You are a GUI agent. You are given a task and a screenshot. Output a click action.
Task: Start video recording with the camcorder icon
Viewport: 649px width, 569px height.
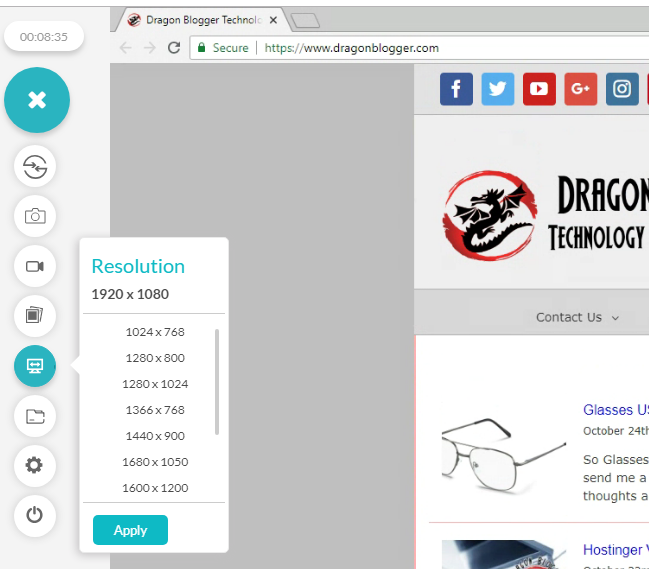(35, 266)
